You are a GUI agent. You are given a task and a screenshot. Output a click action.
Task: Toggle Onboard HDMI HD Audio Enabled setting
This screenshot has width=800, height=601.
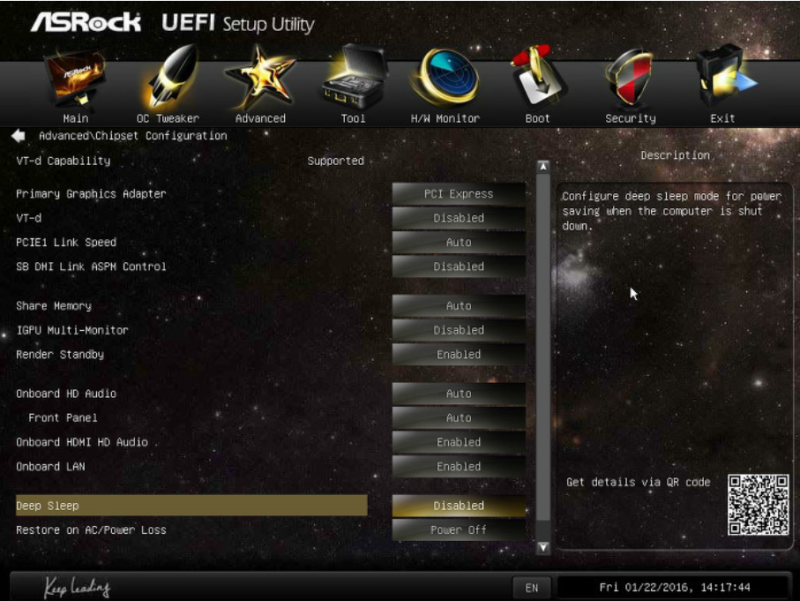pyautogui.click(x=459, y=442)
